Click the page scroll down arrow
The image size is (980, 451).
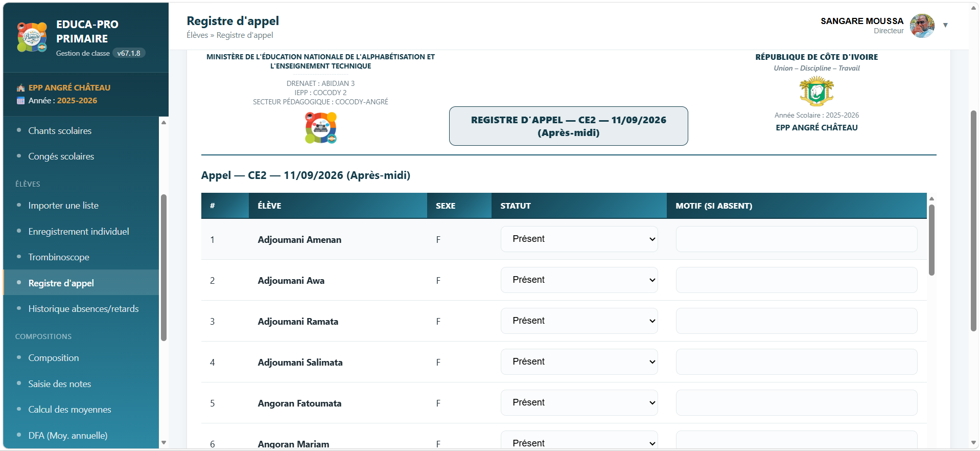[973, 443]
